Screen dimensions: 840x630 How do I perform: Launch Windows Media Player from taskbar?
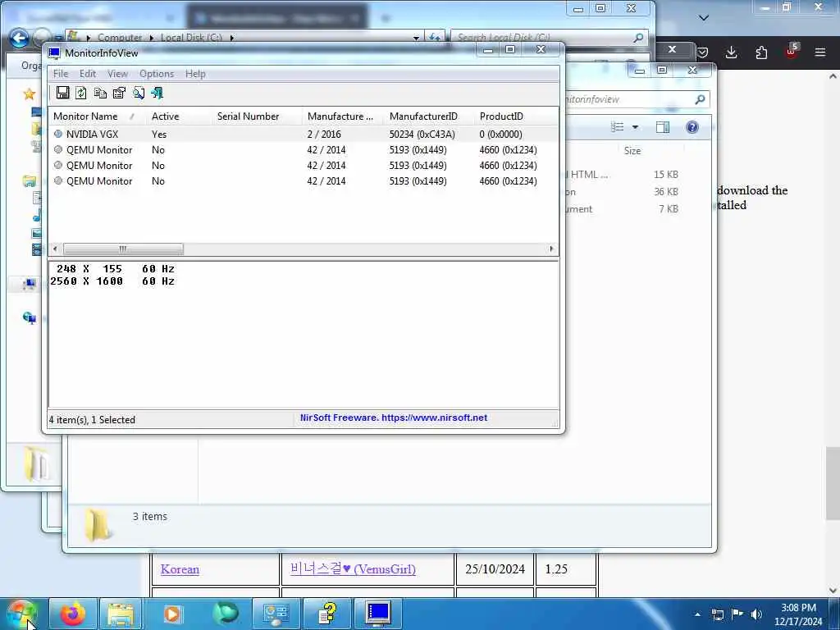172,614
